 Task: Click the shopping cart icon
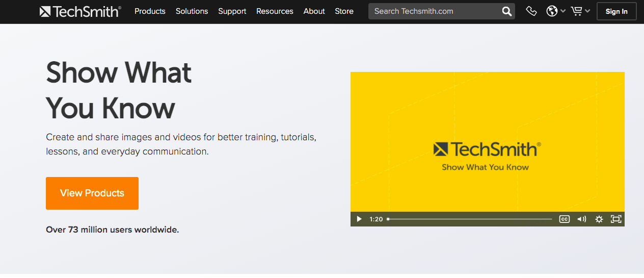click(577, 11)
